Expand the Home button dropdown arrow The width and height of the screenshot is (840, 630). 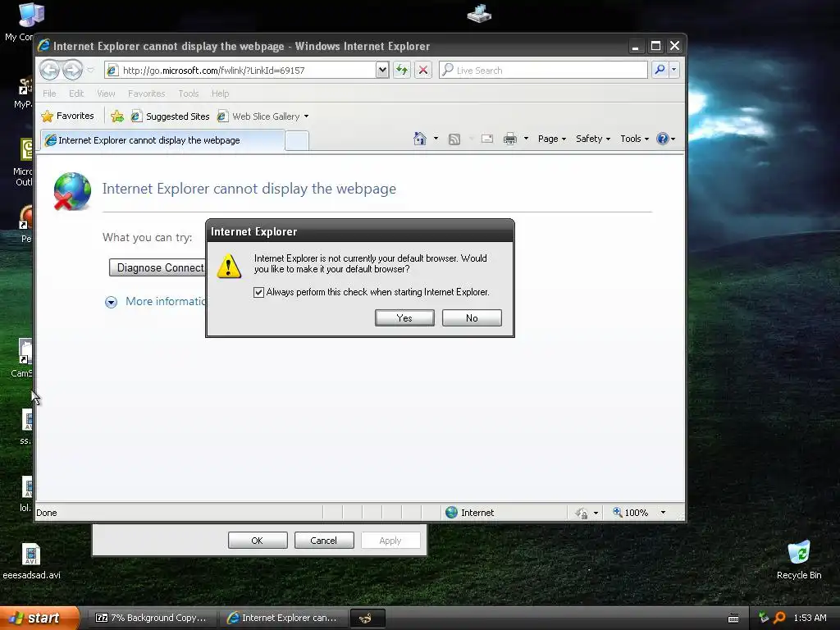tap(436, 139)
